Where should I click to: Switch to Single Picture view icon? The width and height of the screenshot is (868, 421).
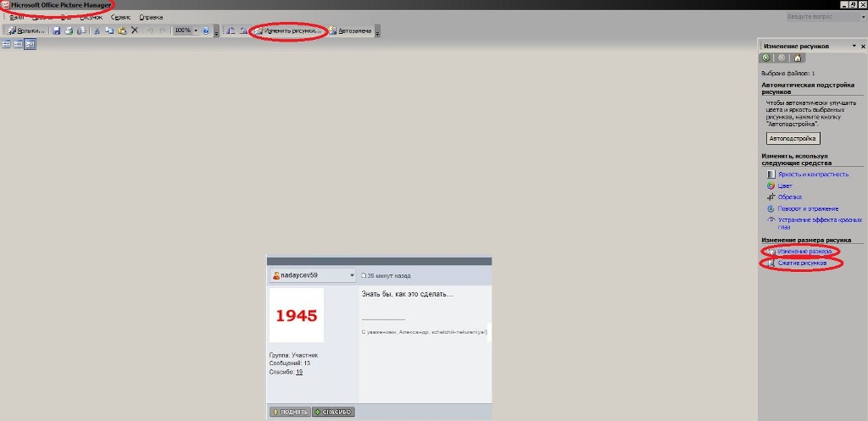[30, 44]
